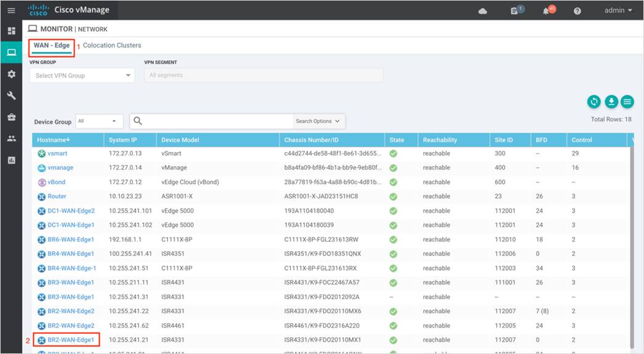Open the alarms bell notification icon
This screenshot has height=354, width=644.
(x=546, y=11)
